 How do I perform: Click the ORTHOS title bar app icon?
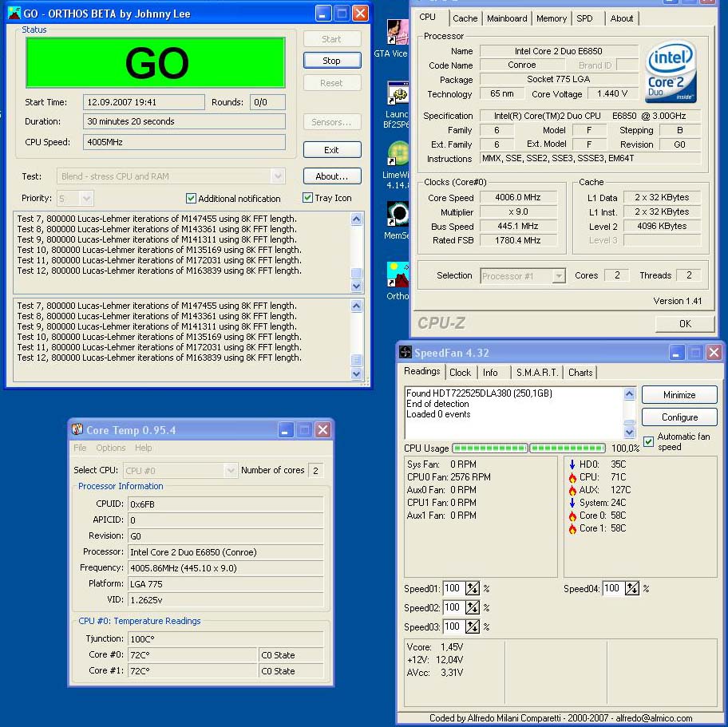click(14, 13)
